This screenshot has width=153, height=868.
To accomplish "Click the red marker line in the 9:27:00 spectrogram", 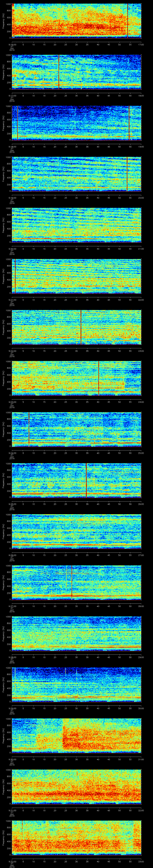I will tap(72, 582).
